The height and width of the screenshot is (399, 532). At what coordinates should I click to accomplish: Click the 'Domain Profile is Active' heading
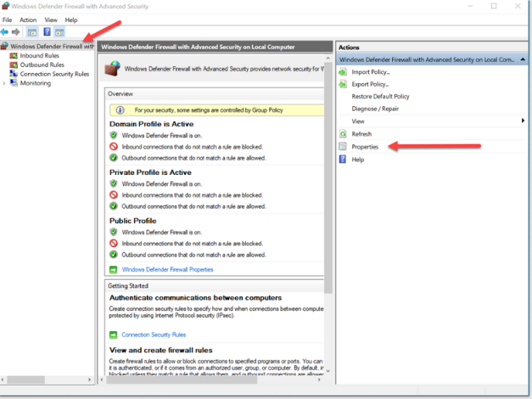(151, 124)
